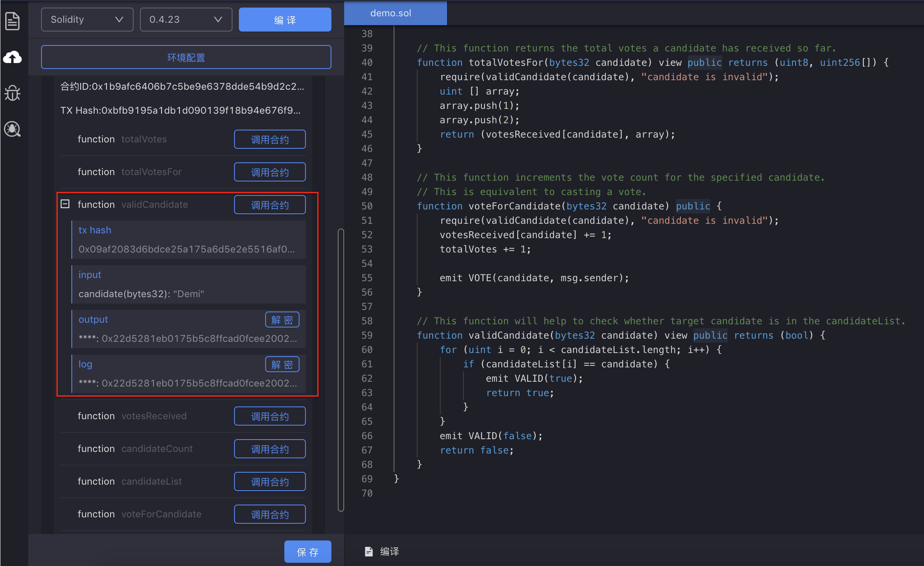Open the 0.4.23 compiler version dropdown
The height and width of the screenshot is (566, 924).
pyautogui.click(x=186, y=20)
